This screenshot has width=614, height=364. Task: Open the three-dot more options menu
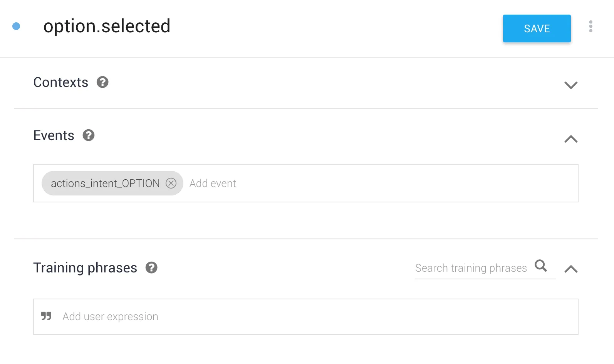(591, 27)
